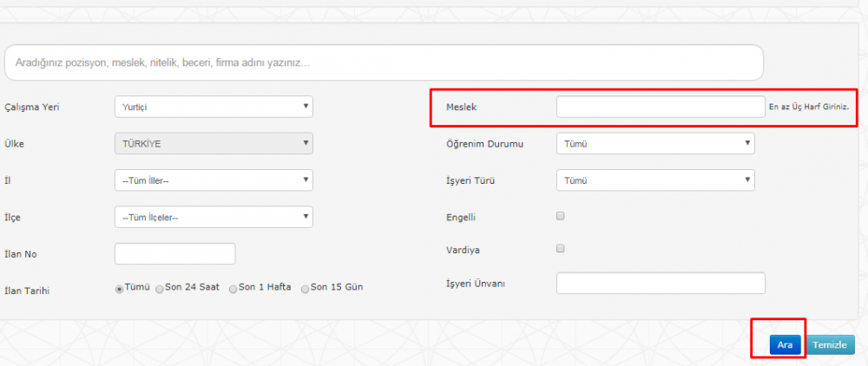This screenshot has height=366, width=868.
Task: Click the Meslek text field
Action: [661, 107]
